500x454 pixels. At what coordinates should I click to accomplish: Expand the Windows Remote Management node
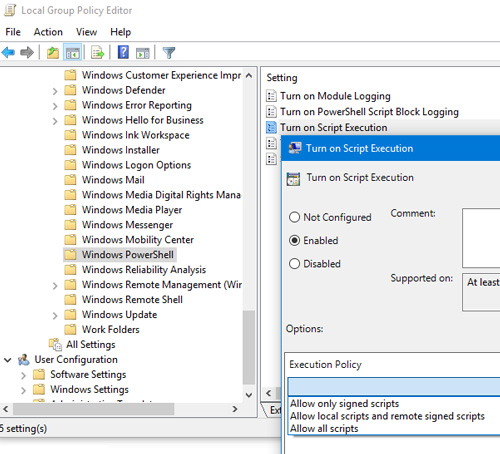[x=55, y=286]
